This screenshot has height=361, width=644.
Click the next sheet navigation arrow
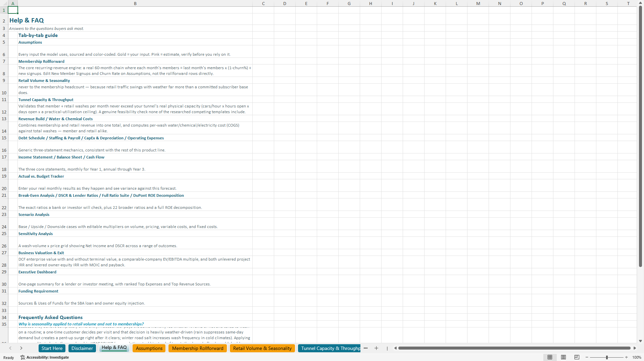point(21,348)
